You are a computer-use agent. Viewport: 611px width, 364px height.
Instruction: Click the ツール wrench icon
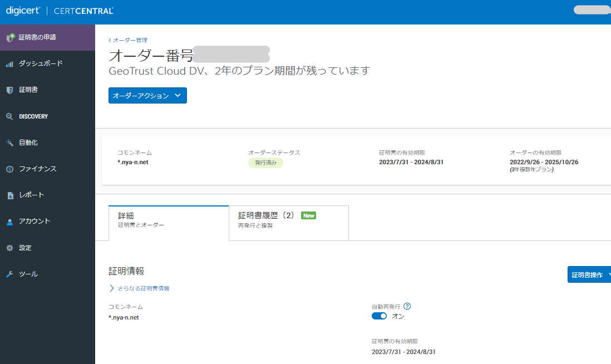pyautogui.click(x=10, y=274)
